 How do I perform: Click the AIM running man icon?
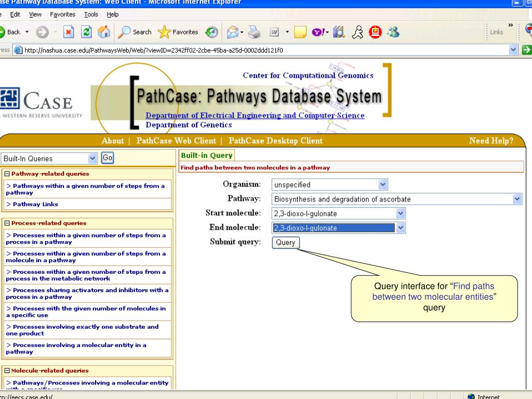coord(357,32)
